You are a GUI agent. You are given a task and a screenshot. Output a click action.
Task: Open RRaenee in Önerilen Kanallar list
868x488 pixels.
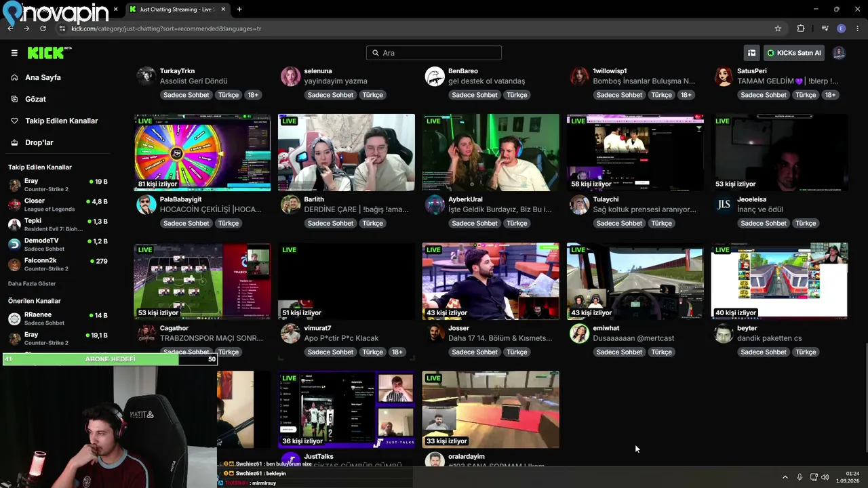coord(58,318)
